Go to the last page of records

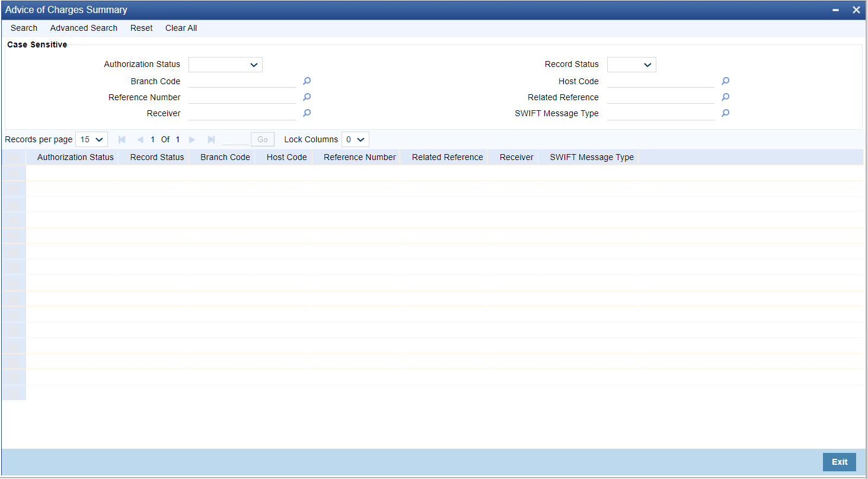[x=210, y=139]
